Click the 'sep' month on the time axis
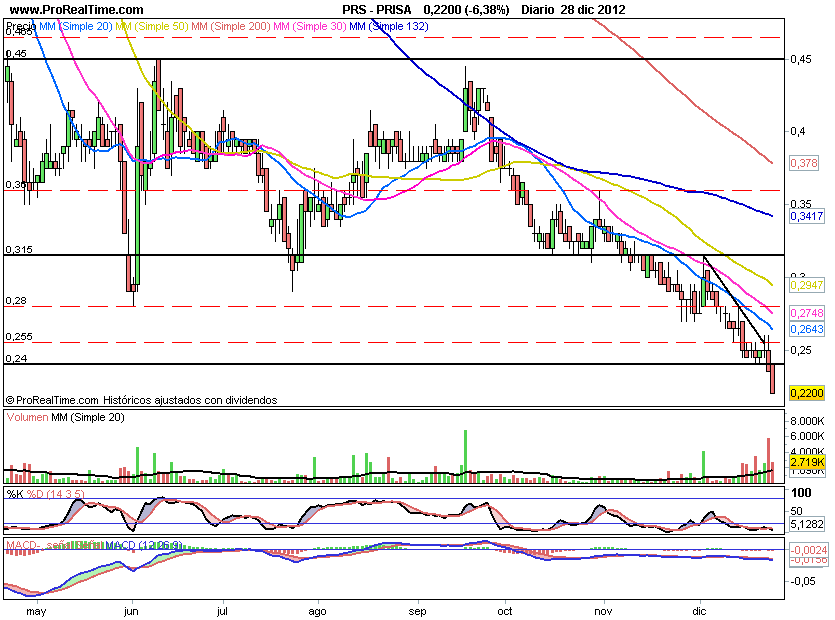This screenshot has height=620, width=835. tap(418, 611)
